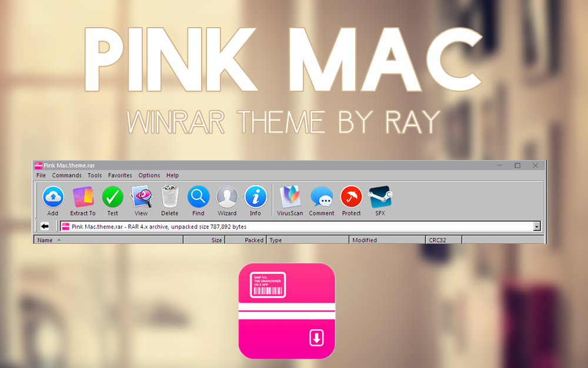Viewport: 588px width, 368px height.
Task: Click the pink archive icon in title bar
Action: click(x=38, y=165)
